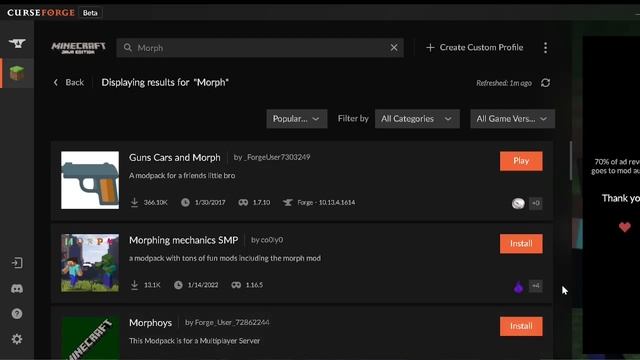Viewport: 640px width, 360px height.
Task: Click the Morphing mechanics SMP title
Action: [x=184, y=240]
